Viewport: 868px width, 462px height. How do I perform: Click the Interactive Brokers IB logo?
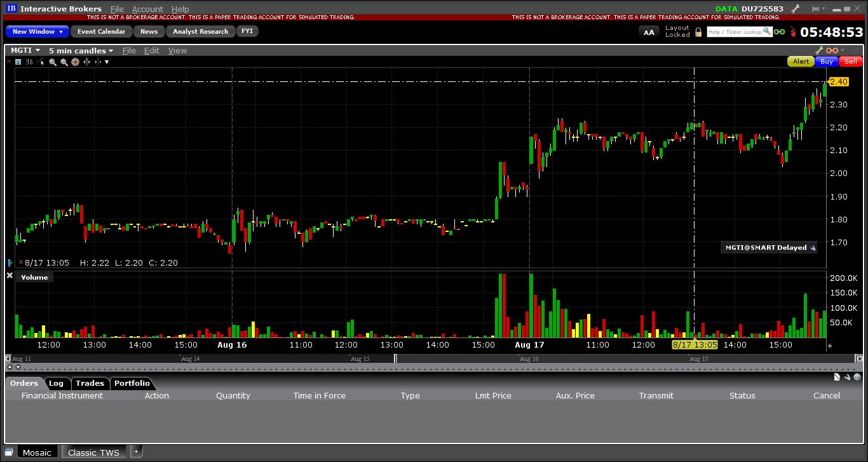tap(11, 9)
